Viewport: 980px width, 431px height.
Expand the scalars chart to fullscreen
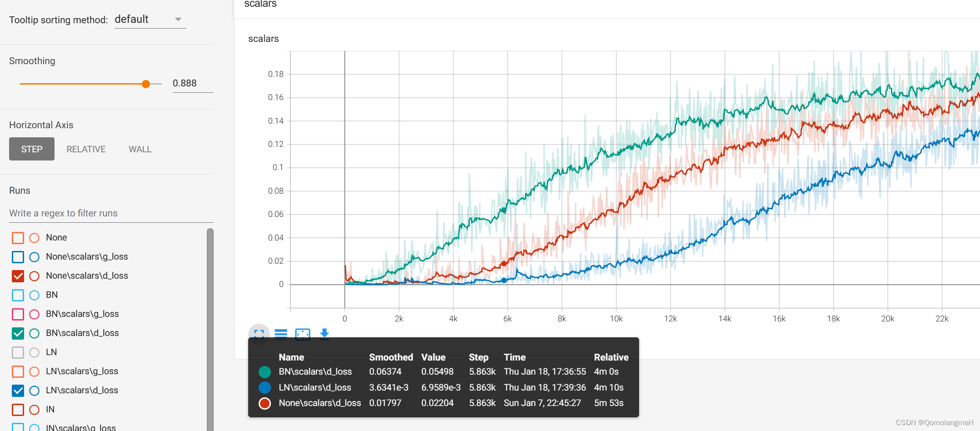(259, 334)
